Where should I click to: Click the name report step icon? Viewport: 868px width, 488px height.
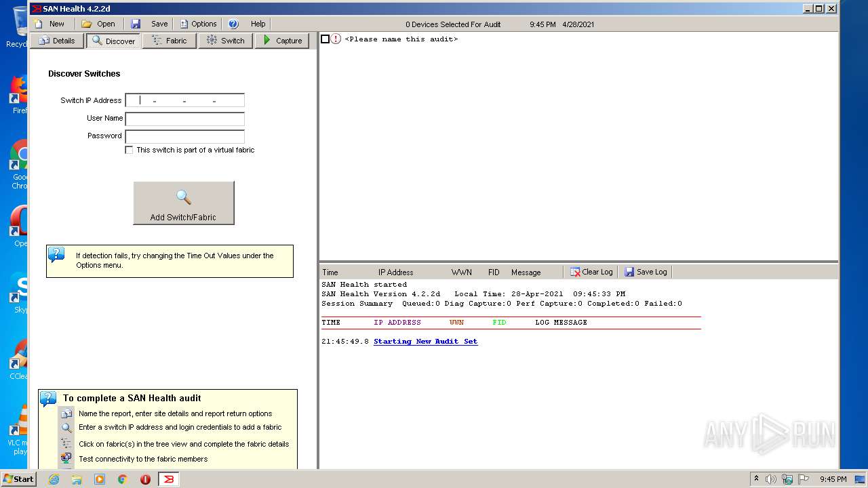pos(66,413)
